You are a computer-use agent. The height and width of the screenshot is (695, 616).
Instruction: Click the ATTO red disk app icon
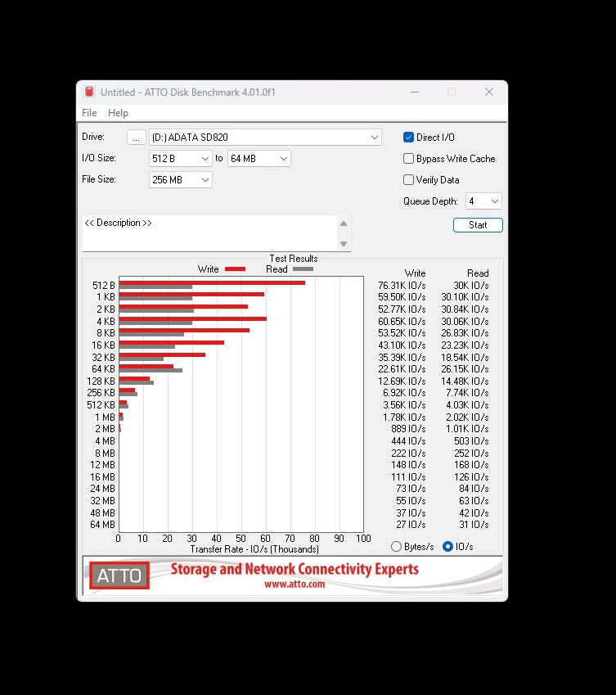coord(90,93)
